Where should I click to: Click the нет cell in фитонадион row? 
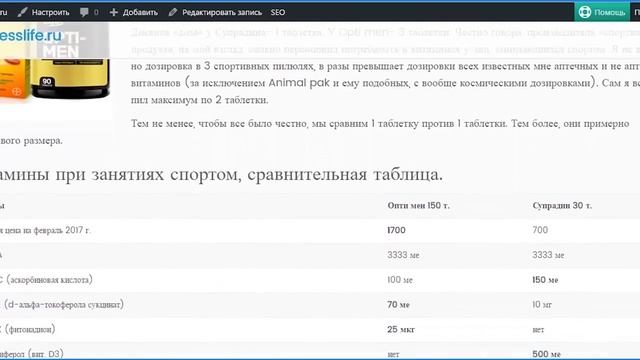538,330
